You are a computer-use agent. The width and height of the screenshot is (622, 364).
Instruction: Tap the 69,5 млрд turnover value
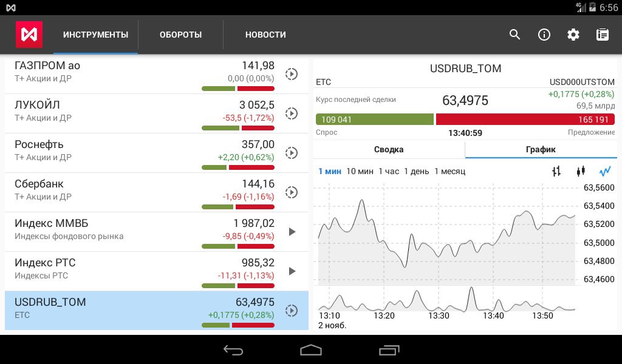(x=595, y=106)
